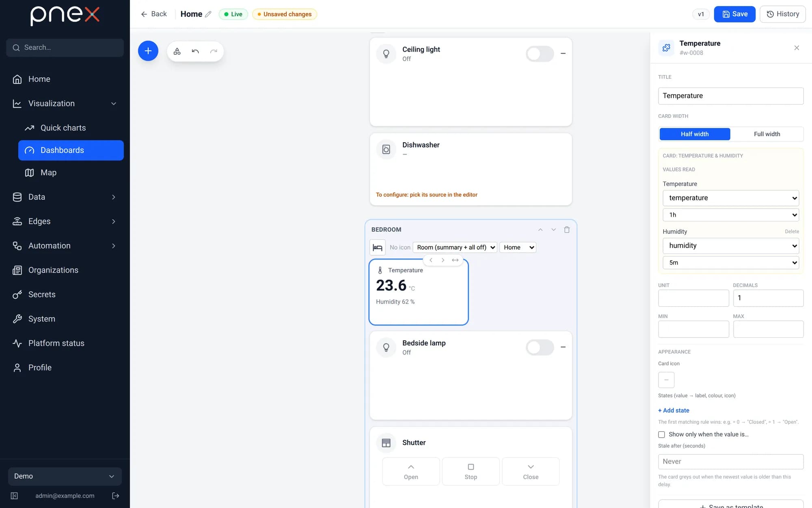The width and height of the screenshot is (812, 508).
Task: Toggle the Bedside lamp switch
Action: pyautogui.click(x=540, y=347)
